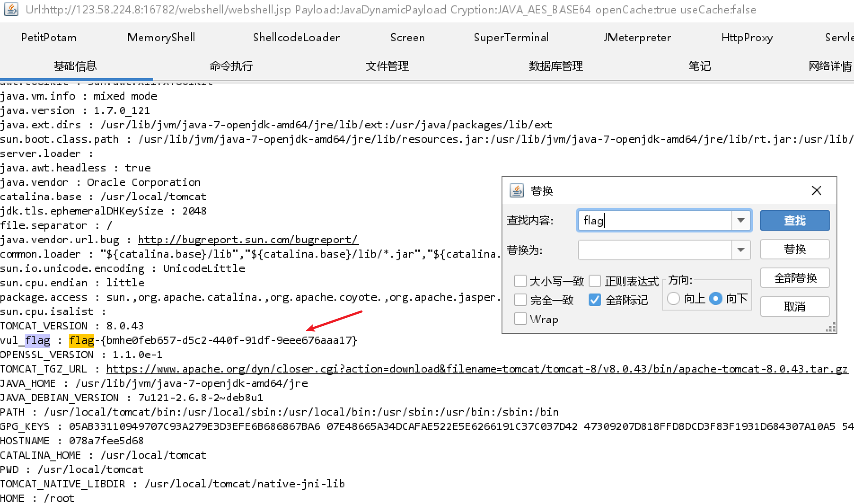Open the 命令执行 tab
The image size is (854, 504).
(x=231, y=66)
